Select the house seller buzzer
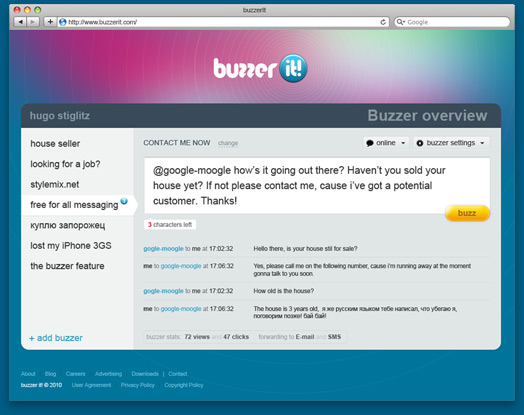Image resolution: width=524 pixels, height=415 pixels. click(55, 144)
